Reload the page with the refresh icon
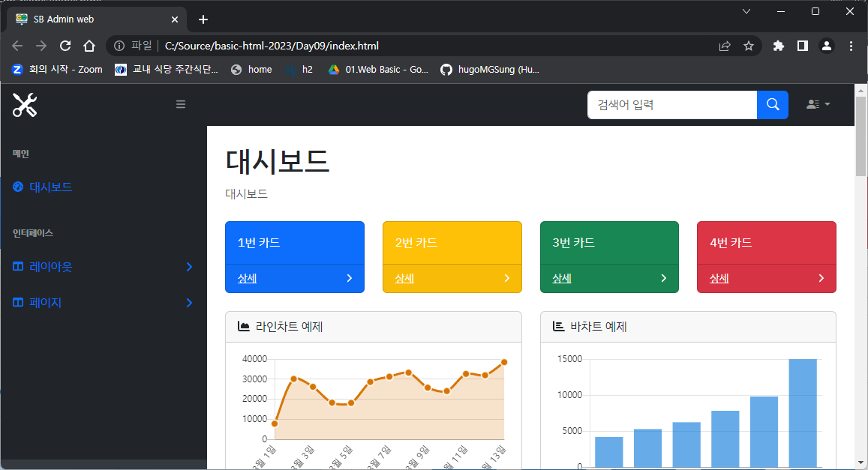 coord(65,46)
